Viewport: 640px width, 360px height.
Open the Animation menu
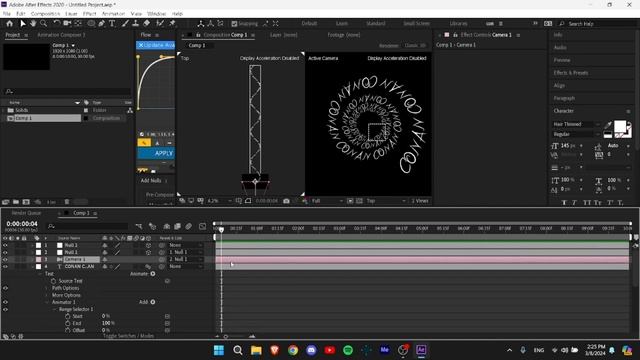113,13
